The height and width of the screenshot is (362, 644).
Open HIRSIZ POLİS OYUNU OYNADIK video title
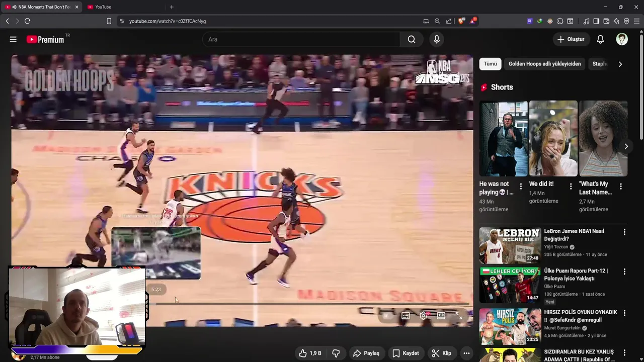[580, 316]
